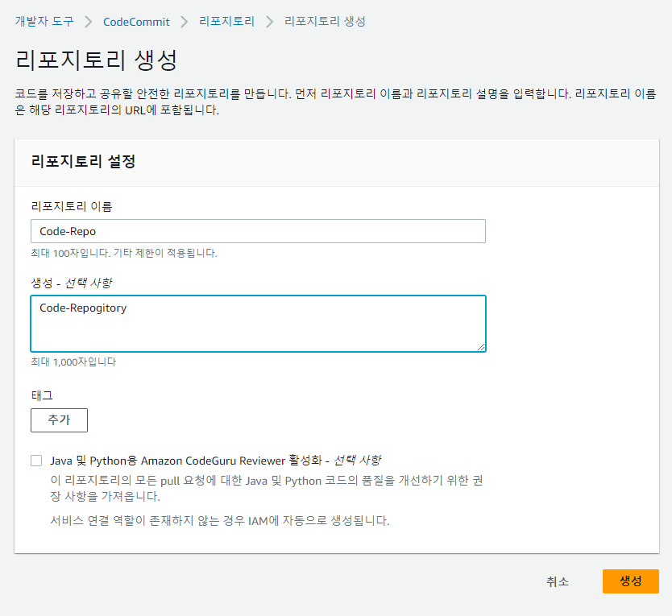
Task: Click the 리포지토리 이름 input field
Action: pyautogui.click(x=258, y=231)
